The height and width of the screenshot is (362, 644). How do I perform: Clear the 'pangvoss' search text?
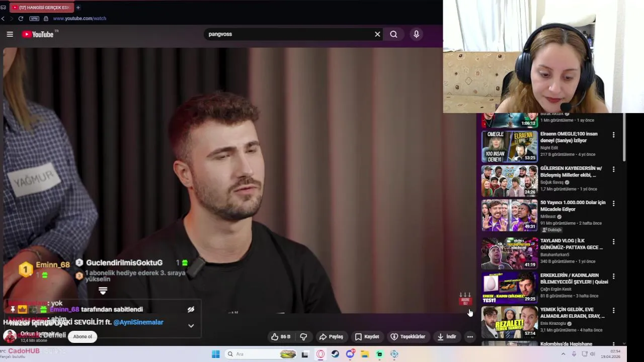[x=377, y=34]
